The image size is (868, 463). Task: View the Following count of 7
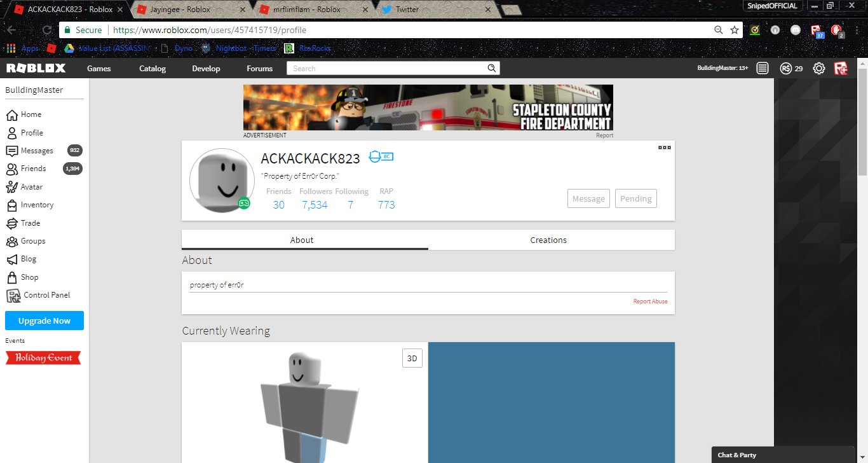[350, 205]
